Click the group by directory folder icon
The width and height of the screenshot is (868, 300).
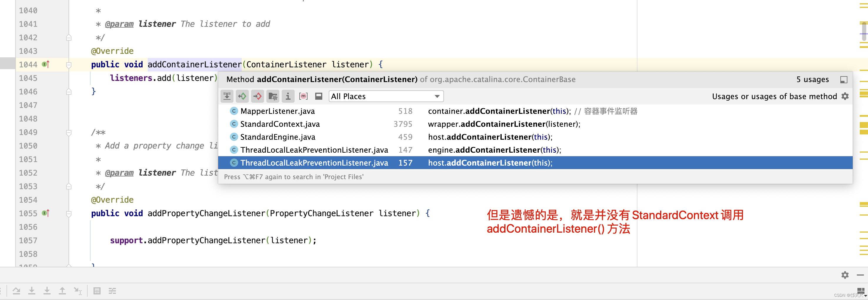click(x=273, y=96)
